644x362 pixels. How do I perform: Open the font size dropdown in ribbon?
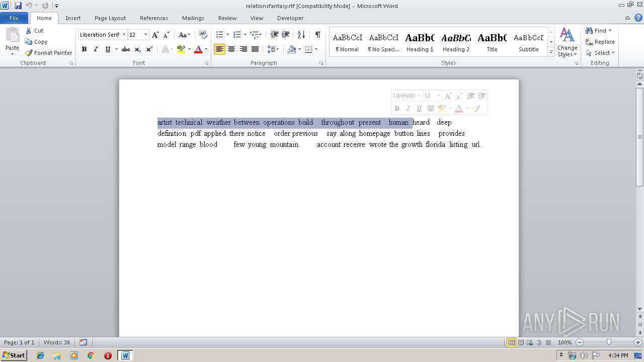[x=146, y=35]
